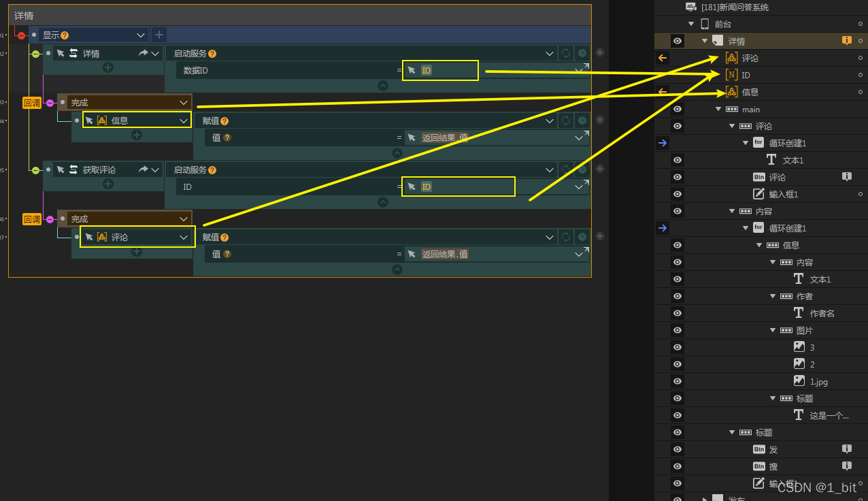Select the 详情 page in tree

(737, 41)
